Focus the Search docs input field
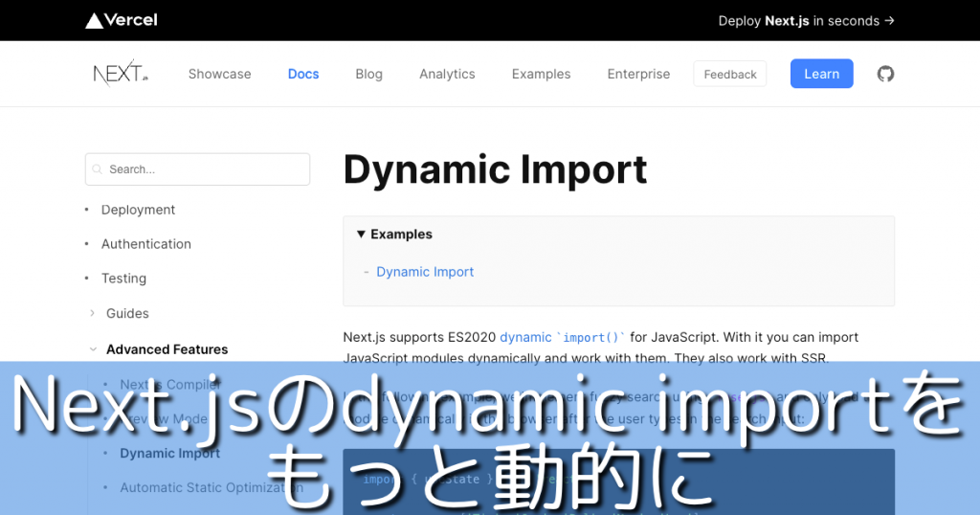This screenshot has height=515, width=980. coord(197,169)
